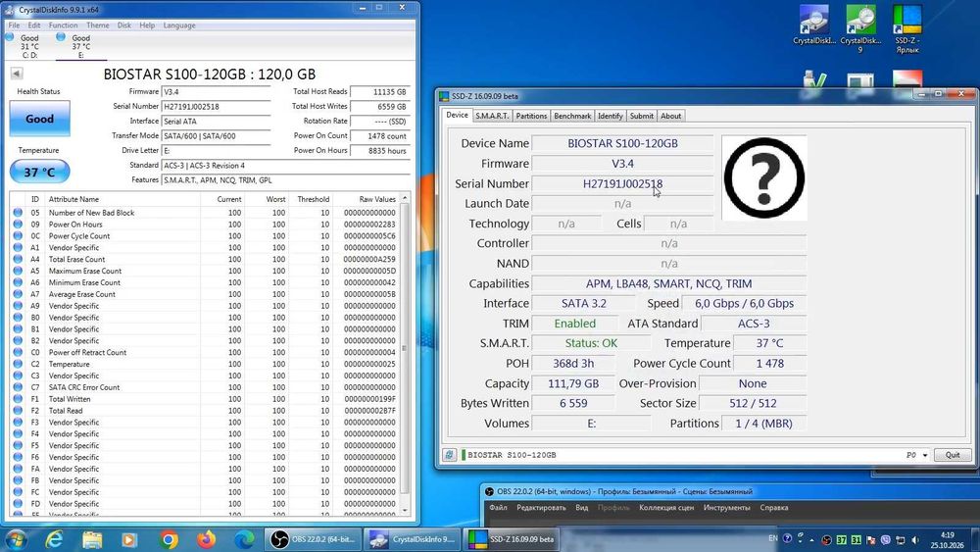
Task: Click the Good health status button
Action: (39, 119)
